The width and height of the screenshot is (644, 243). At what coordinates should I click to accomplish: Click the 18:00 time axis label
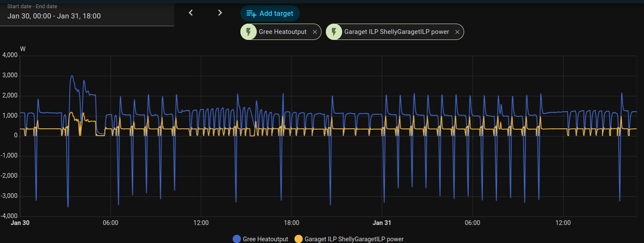(292, 223)
